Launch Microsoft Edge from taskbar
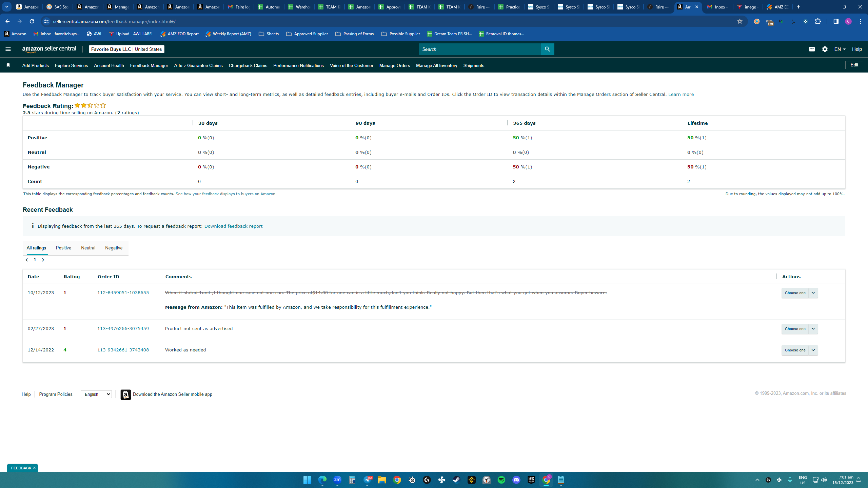This screenshot has width=868, height=488. [x=322, y=480]
